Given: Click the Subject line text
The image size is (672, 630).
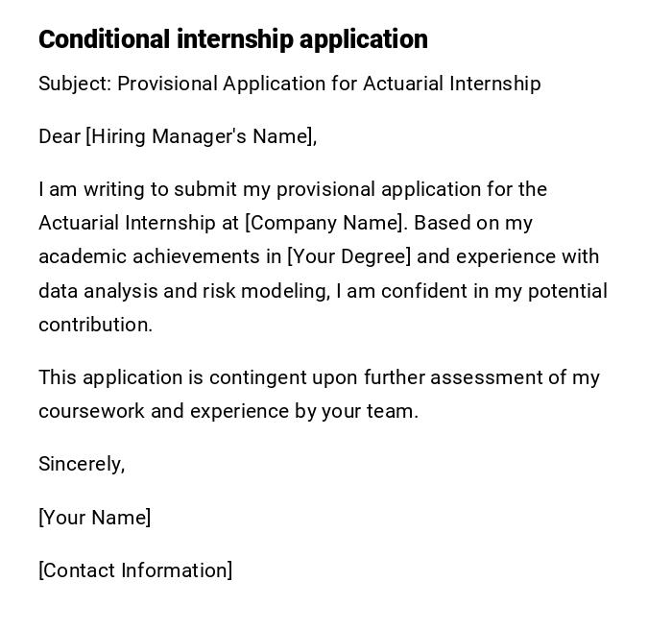Looking at the screenshot, I should 289,84.
